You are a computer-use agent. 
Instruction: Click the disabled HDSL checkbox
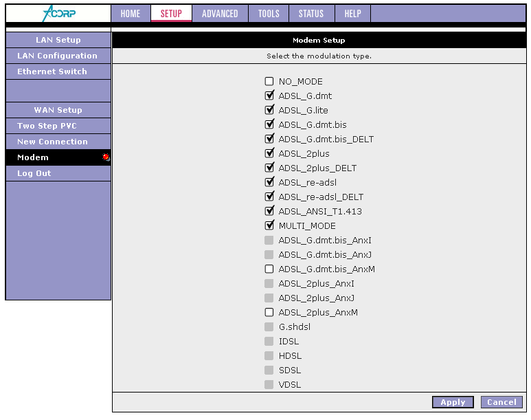[x=269, y=355]
